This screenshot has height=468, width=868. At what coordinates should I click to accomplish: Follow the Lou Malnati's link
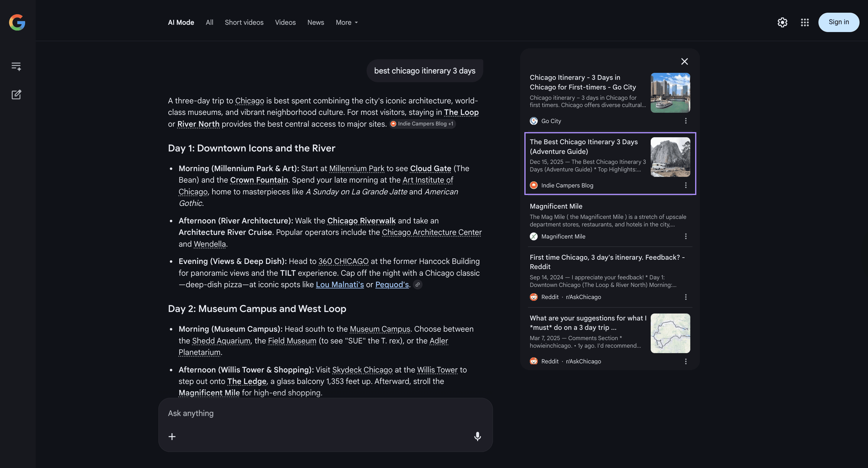[340, 284]
